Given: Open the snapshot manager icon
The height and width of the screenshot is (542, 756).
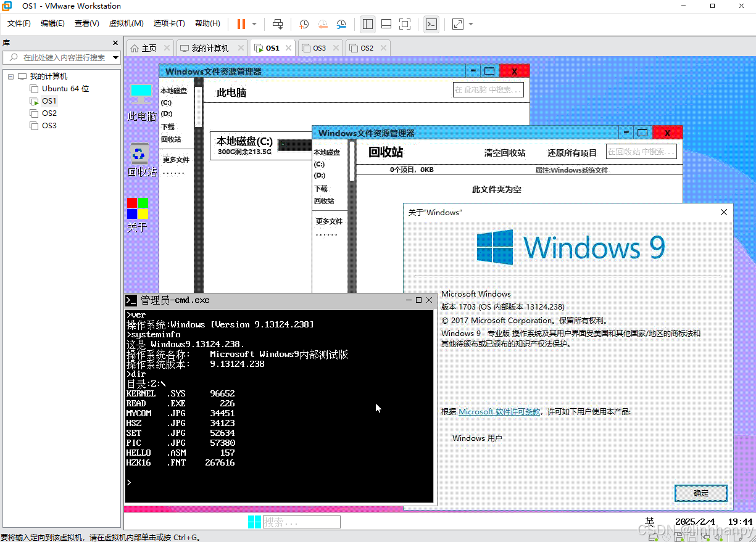Looking at the screenshot, I should (341, 24).
